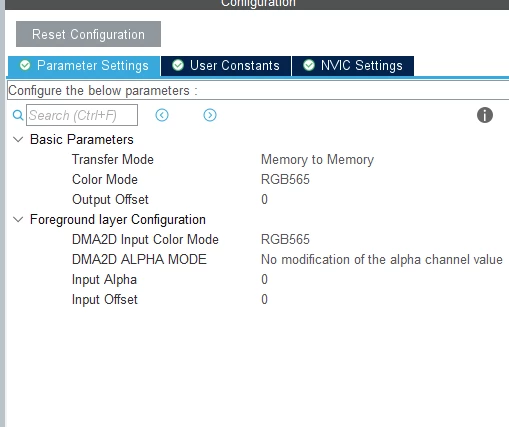Viewport: 509px width, 427px height.
Task: Switch to the User Constants tab
Action: (226, 66)
